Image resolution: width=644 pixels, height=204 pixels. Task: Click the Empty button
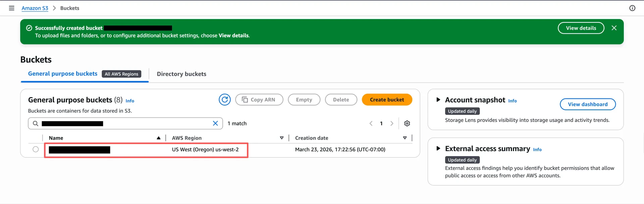(x=304, y=99)
